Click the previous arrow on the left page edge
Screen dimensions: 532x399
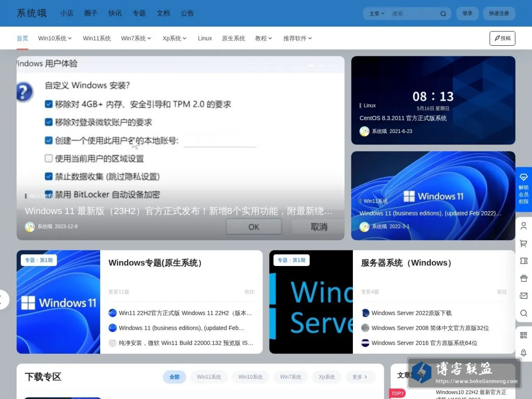[x=3, y=299]
